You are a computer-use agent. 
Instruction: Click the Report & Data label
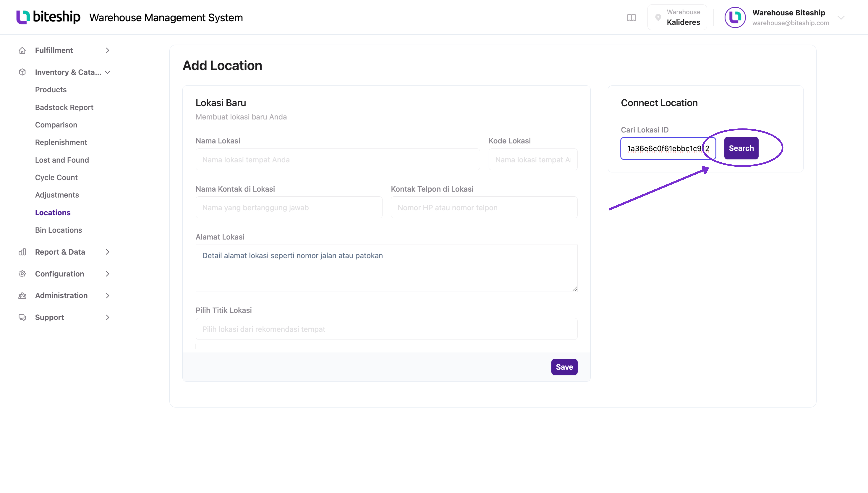(x=60, y=252)
